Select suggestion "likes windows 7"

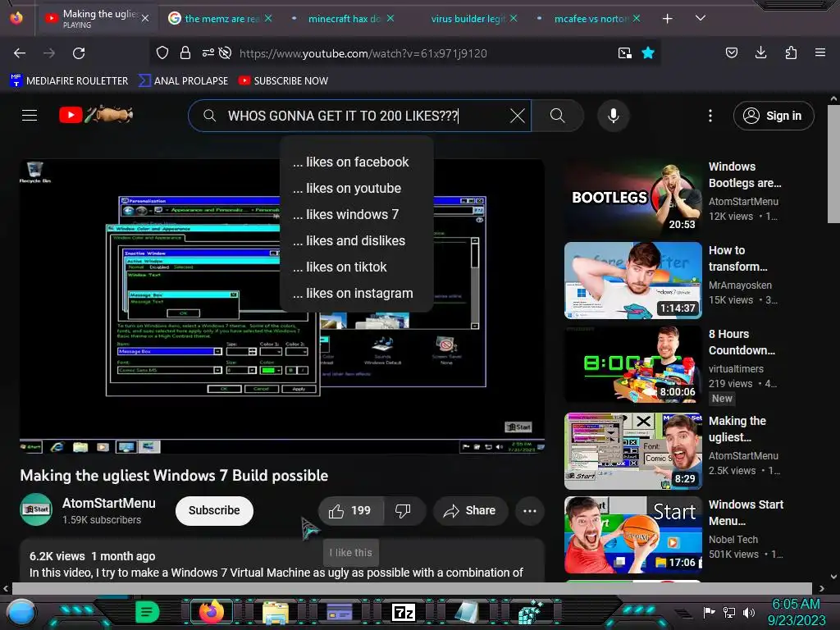point(356,214)
